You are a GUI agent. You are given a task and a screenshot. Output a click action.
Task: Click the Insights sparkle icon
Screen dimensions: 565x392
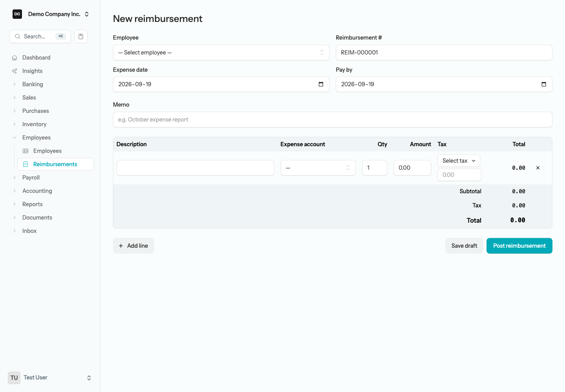coord(15,71)
